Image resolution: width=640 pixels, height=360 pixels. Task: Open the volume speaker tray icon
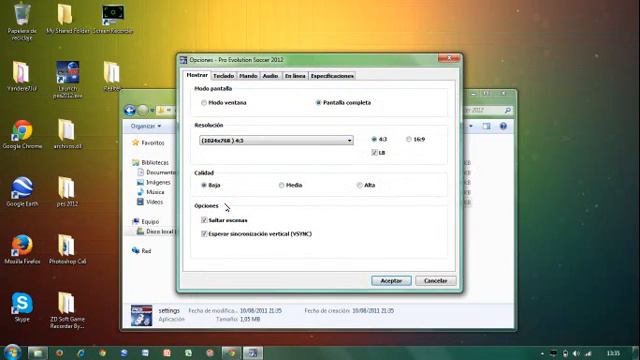click(576, 353)
